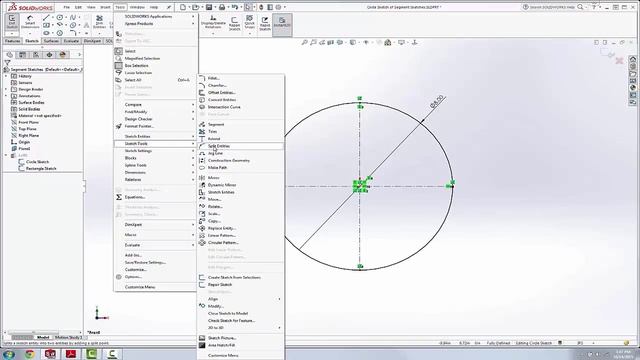Viewport: 640px width, 360px height.
Task: Select the Spline sketch tool
Action: (73, 18)
